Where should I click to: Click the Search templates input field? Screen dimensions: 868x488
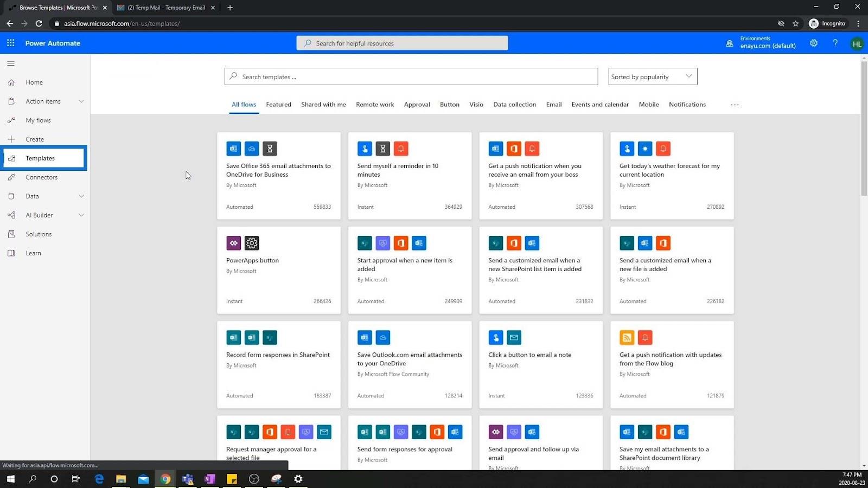point(411,76)
